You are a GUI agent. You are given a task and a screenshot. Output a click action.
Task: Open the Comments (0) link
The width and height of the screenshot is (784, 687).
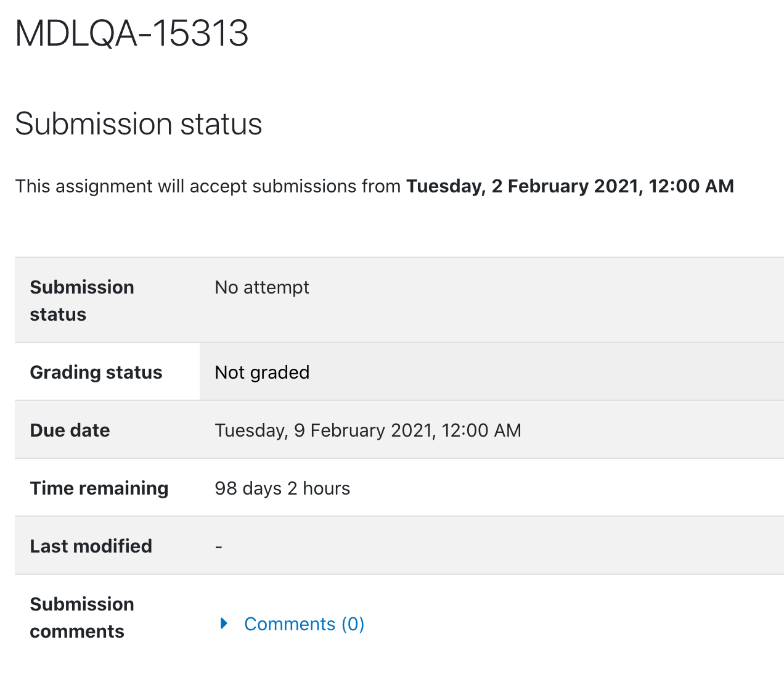(x=304, y=624)
